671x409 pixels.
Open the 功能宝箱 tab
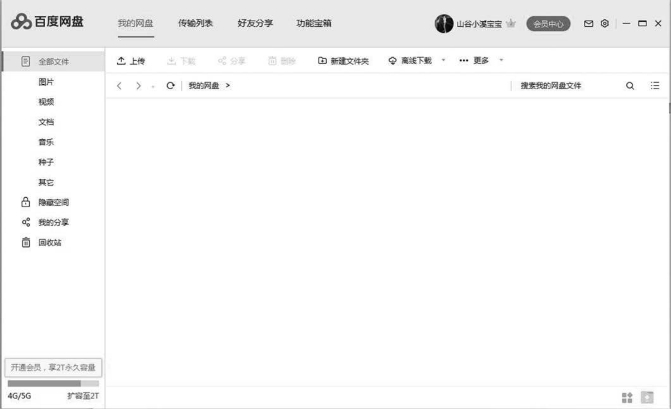tap(314, 23)
